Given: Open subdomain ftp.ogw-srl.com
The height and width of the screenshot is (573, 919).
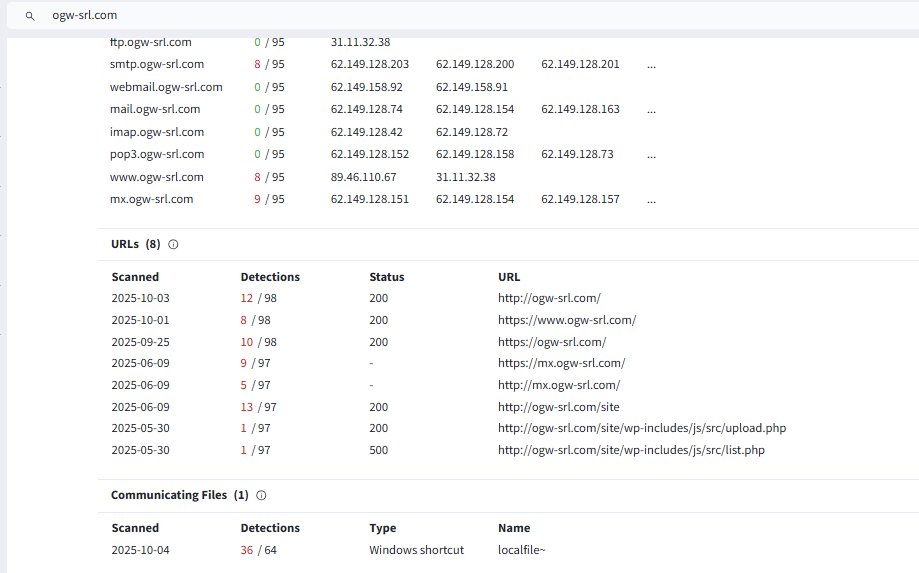Looking at the screenshot, I should [x=151, y=42].
